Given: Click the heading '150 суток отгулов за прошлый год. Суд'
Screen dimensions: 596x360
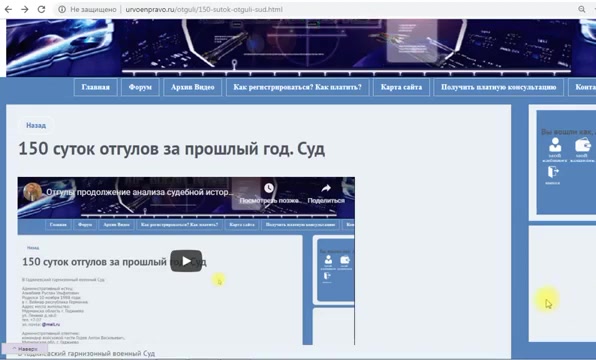Looking at the screenshot, I should pos(172,149).
